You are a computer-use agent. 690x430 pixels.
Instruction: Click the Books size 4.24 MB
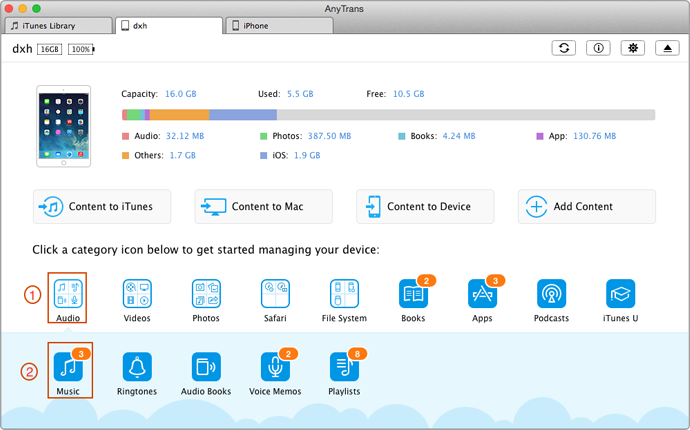click(459, 136)
